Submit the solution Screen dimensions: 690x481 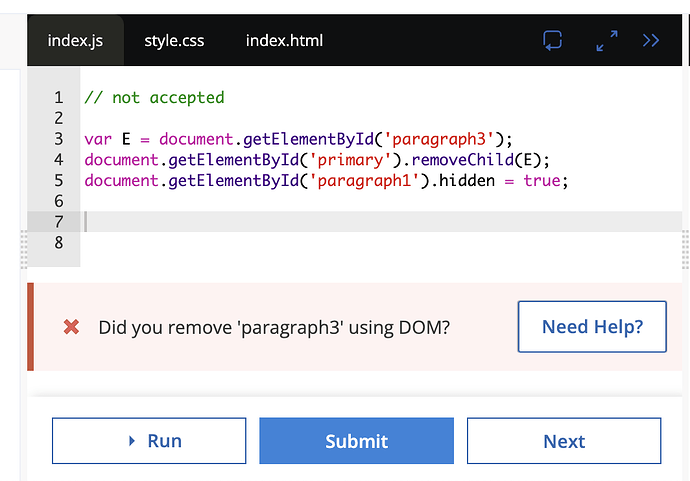(x=356, y=441)
